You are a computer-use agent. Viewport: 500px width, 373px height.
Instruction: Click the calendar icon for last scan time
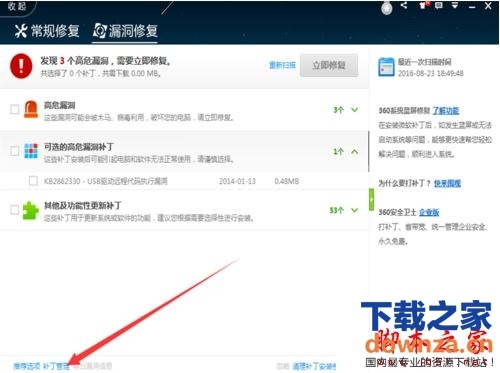[x=386, y=67]
